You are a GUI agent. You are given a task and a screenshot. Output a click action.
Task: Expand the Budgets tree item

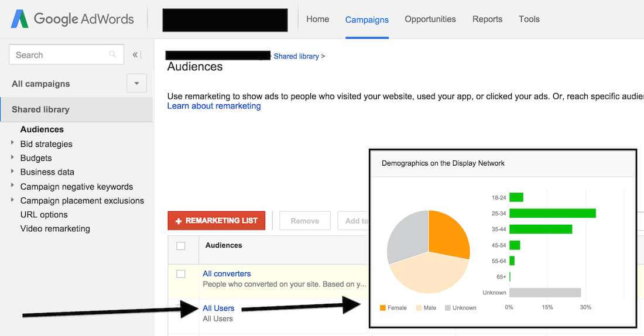click(12, 157)
